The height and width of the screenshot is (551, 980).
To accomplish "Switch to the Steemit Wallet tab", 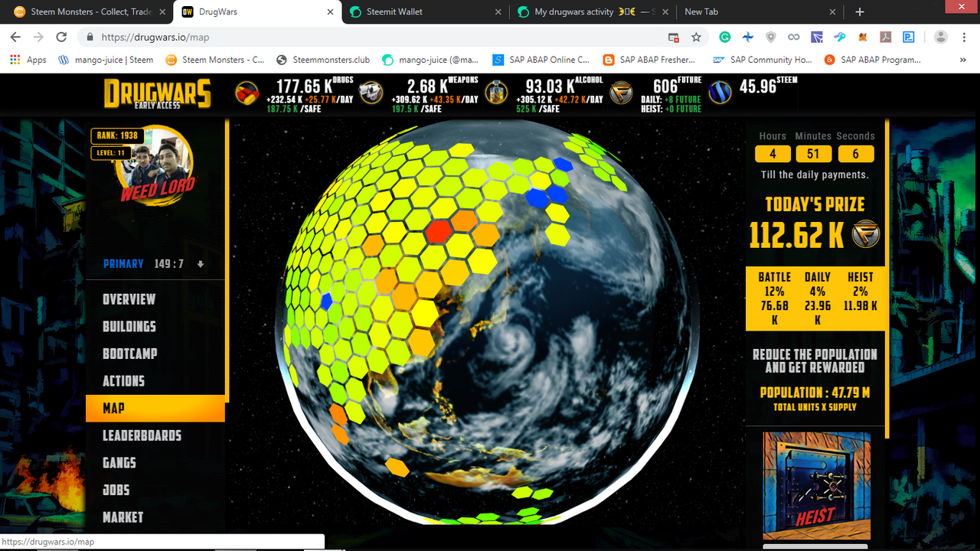I will (x=425, y=11).
